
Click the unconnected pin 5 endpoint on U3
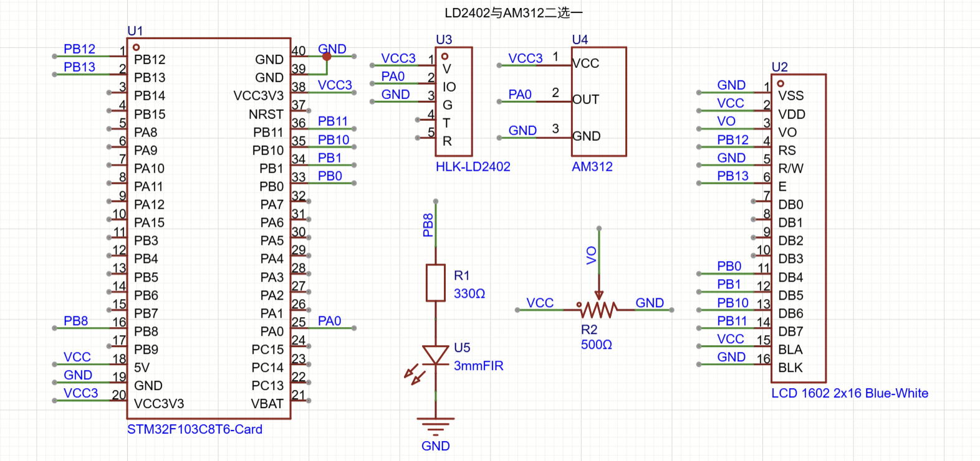417,138
